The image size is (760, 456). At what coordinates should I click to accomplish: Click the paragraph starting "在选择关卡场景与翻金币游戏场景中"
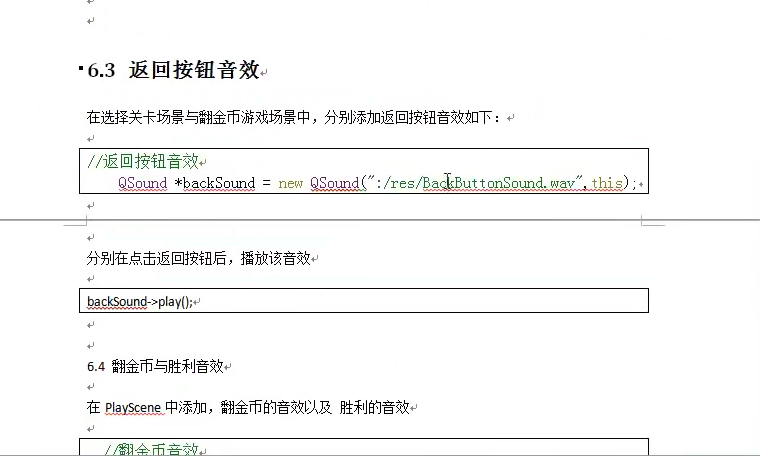click(294, 117)
